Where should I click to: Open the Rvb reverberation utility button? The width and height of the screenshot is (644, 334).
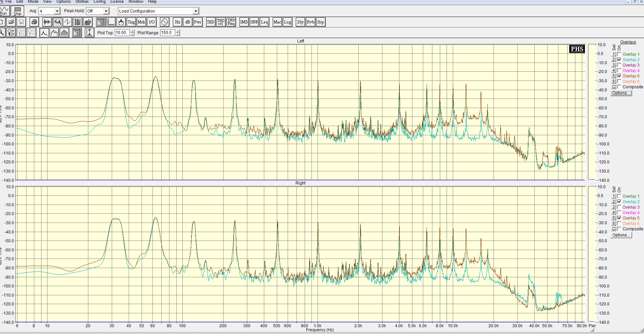pos(310,22)
